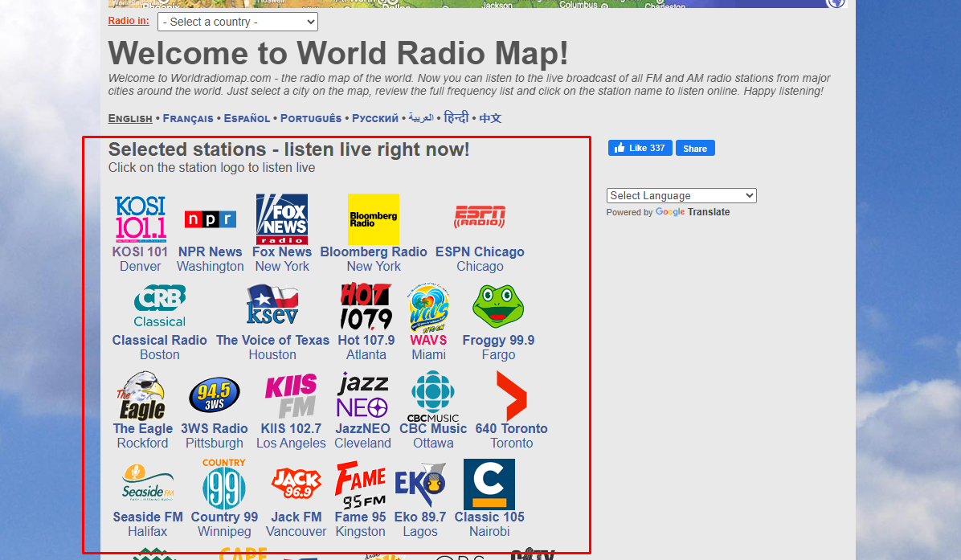Open the NPR logo icon

pos(210,219)
